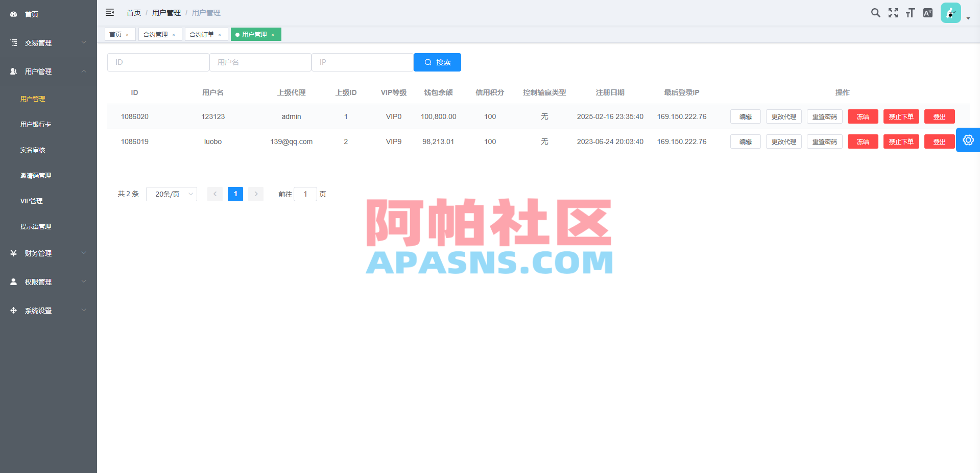Viewport: 980px width, 473px height.
Task: Open the floating gear settings panel
Action: tap(968, 139)
